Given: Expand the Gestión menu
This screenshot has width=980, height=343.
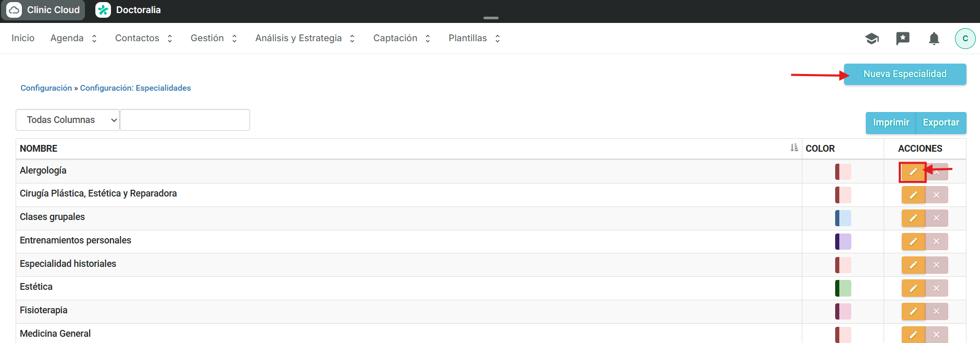Looking at the screenshot, I should 214,39.
